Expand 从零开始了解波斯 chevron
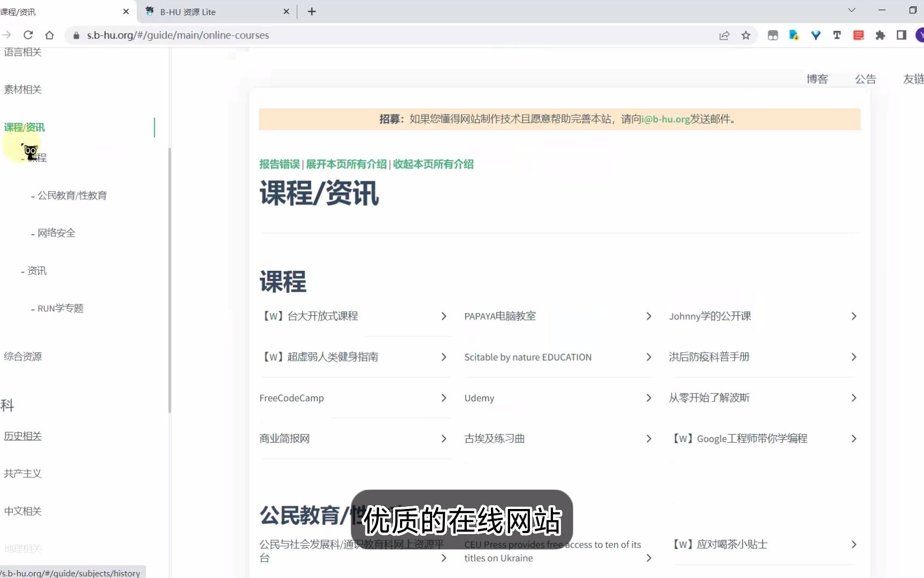This screenshot has width=924, height=578. point(854,398)
